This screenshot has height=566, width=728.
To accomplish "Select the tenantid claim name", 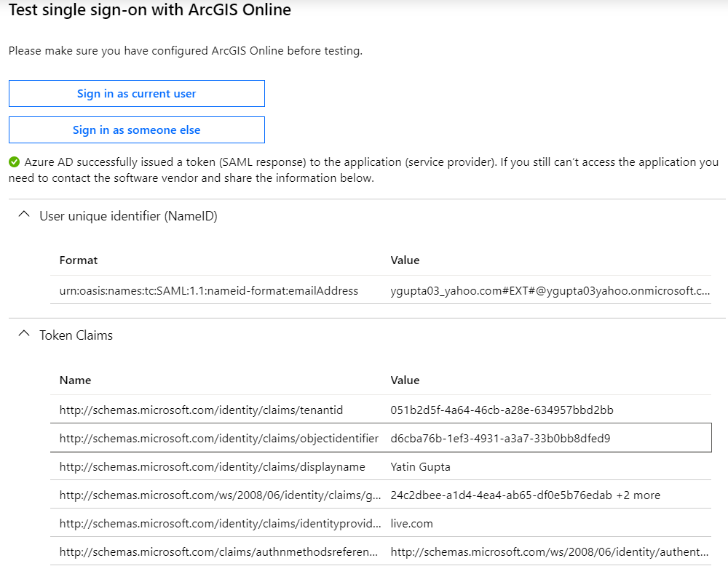I will click(201, 410).
